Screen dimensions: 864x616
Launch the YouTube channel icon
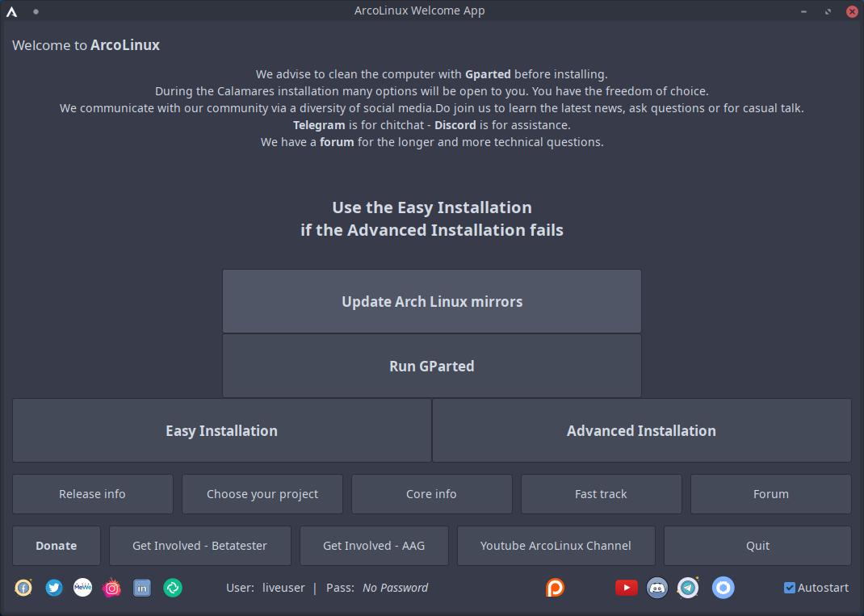point(626,588)
